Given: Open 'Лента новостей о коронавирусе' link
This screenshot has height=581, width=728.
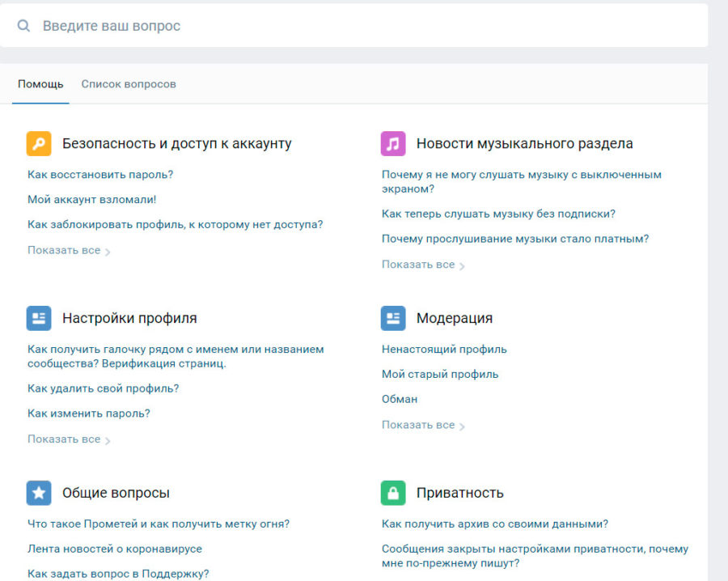Looking at the screenshot, I should [x=114, y=549].
